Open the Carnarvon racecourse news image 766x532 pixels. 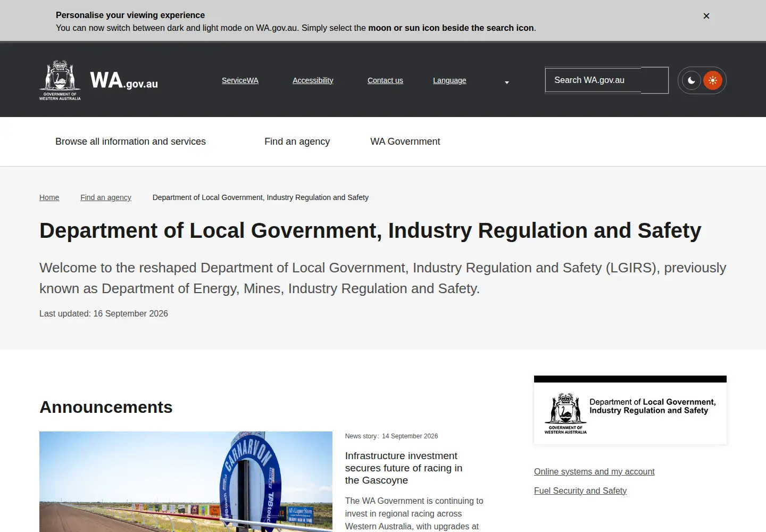pos(186,481)
